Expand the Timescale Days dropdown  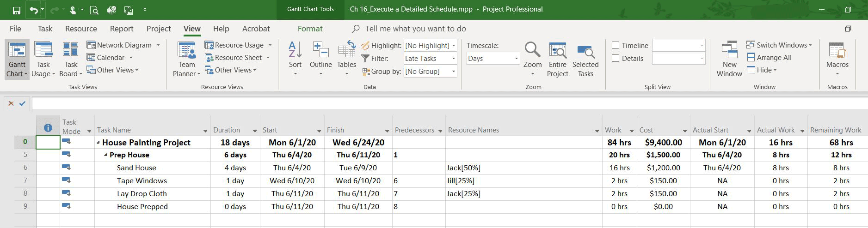493,58
